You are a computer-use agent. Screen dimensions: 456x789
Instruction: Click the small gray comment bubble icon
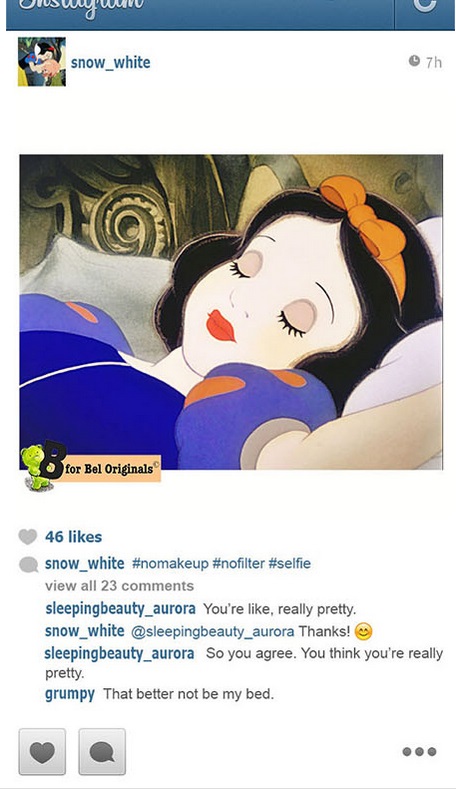click(28, 565)
